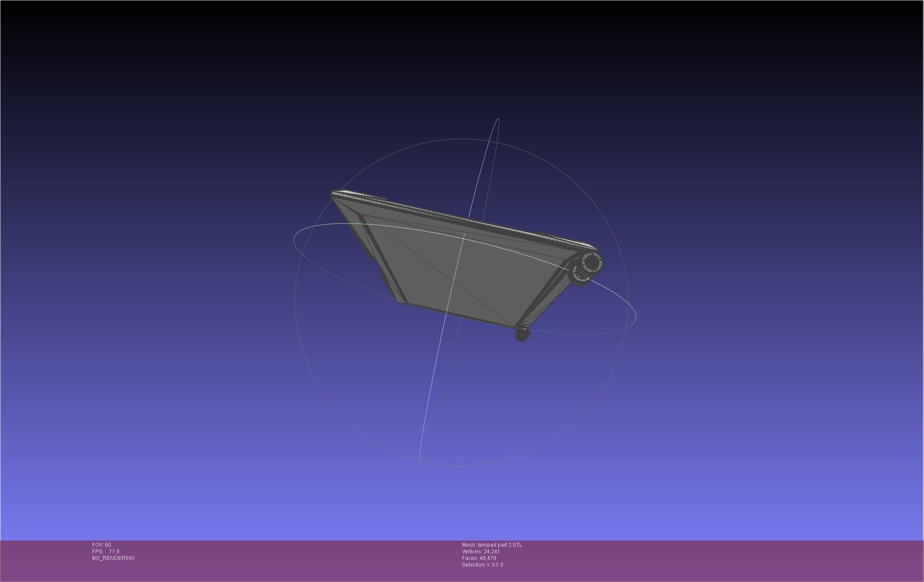Screen dimensions: 924x582
Task: Click the long top edge of the mesh
Action: click(458, 219)
